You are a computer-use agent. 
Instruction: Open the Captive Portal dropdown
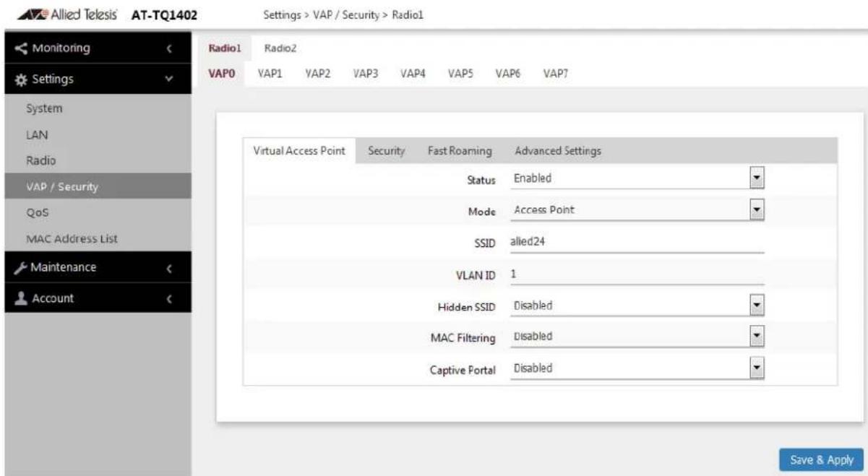click(637, 368)
